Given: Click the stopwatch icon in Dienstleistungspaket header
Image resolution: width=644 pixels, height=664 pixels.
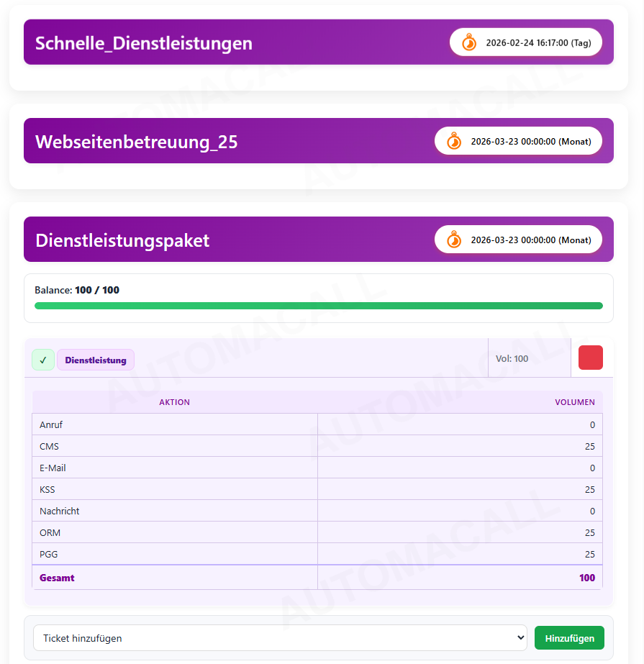Looking at the screenshot, I should click(x=454, y=240).
